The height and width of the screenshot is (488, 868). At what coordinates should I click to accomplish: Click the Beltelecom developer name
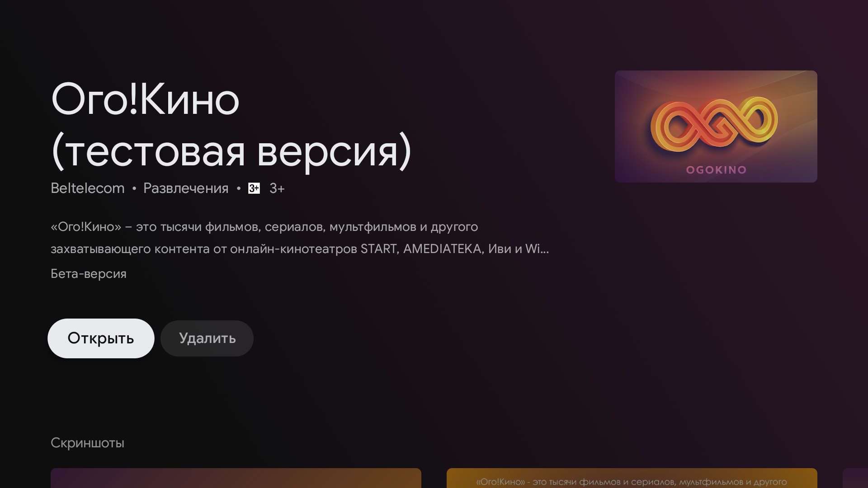click(x=88, y=188)
